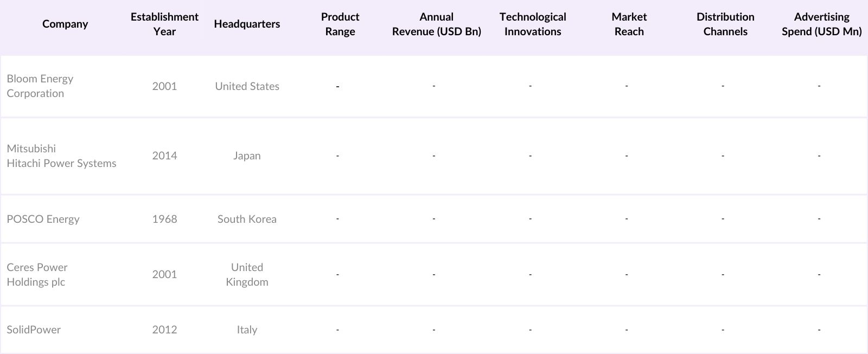Click the Market Reach column header
Image resolution: width=868 pixels, height=354 pixels.
(629, 24)
